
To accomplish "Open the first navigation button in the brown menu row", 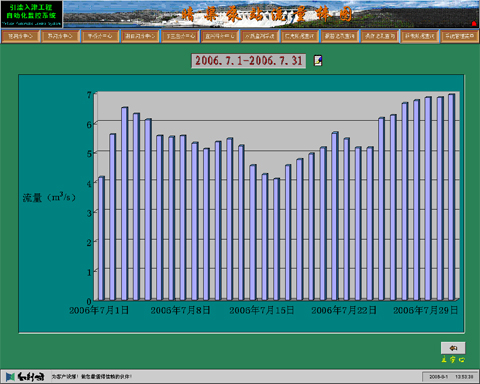I will point(20,36).
